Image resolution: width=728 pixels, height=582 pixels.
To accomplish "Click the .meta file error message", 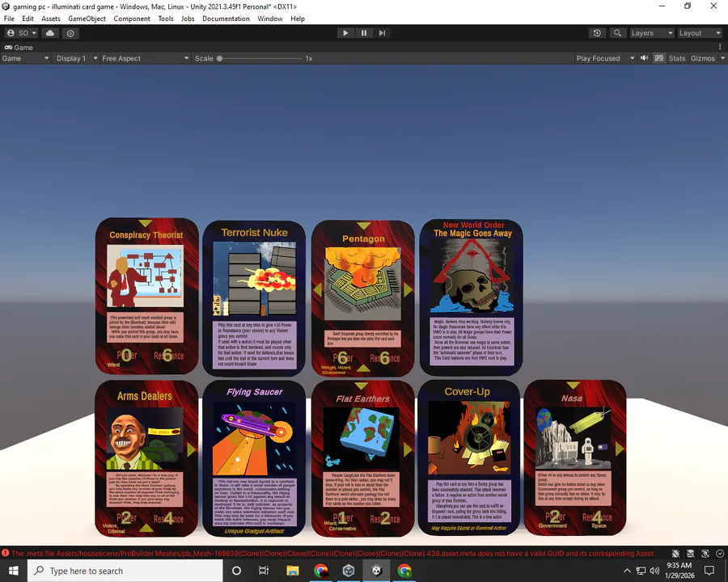I will click(332, 553).
